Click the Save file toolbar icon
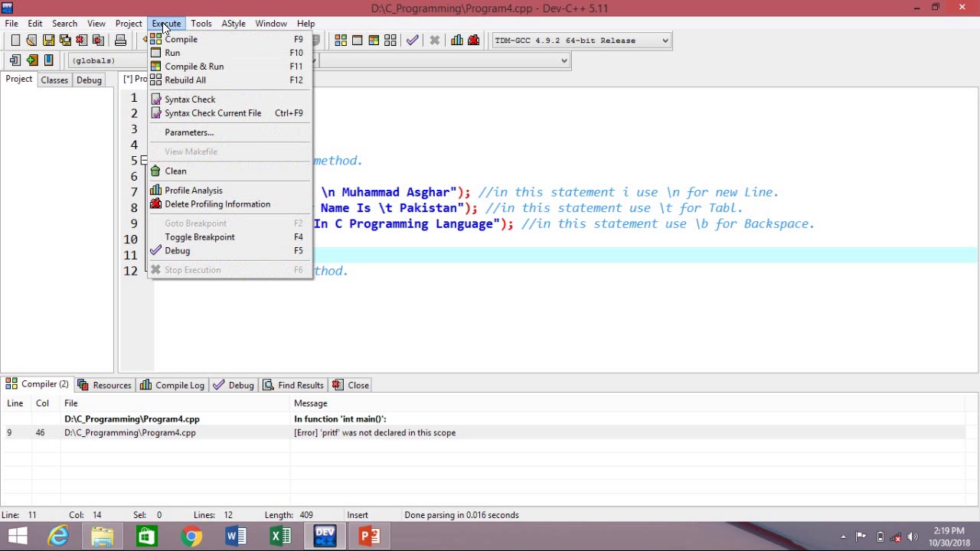 (x=48, y=41)
